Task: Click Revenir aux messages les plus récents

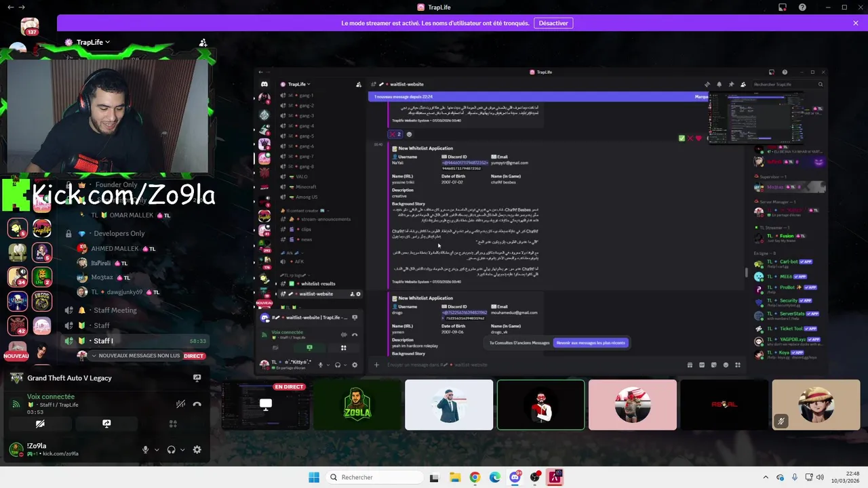Action: coord(591,343)
